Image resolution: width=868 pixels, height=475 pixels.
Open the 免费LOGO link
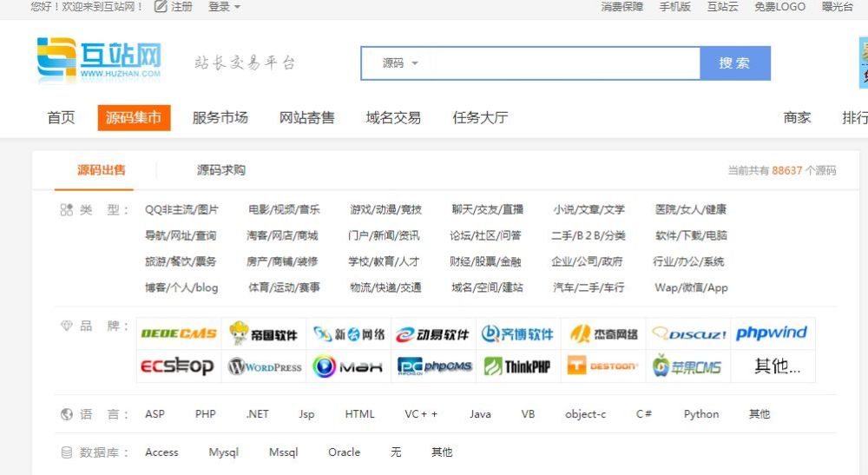pos(780,7)
